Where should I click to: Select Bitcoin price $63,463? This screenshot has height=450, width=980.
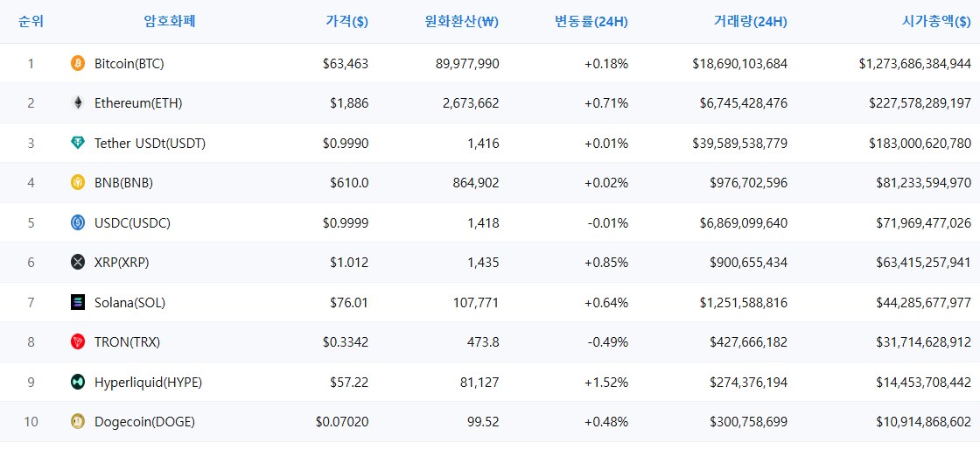tap(346, 63)
